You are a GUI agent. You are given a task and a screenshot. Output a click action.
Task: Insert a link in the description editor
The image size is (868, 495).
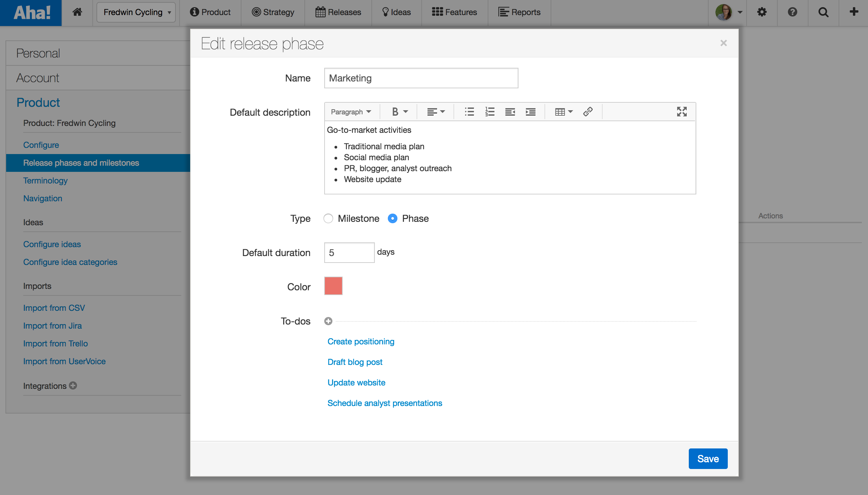(588, 112)
